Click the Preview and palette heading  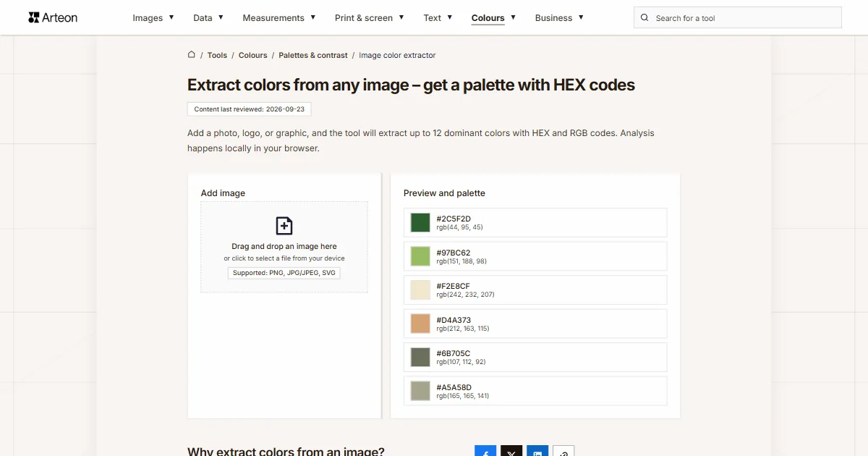click(x=444, y=193)
